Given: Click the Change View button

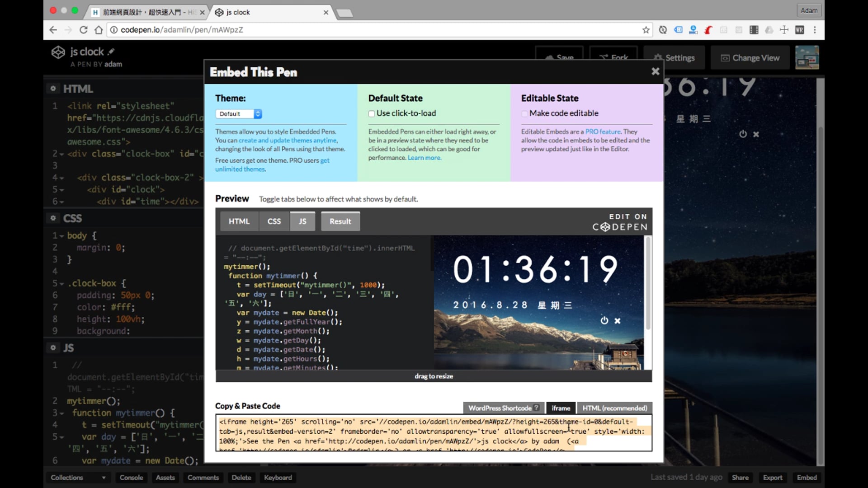Looking at the screenshot, I should (750, 58).
